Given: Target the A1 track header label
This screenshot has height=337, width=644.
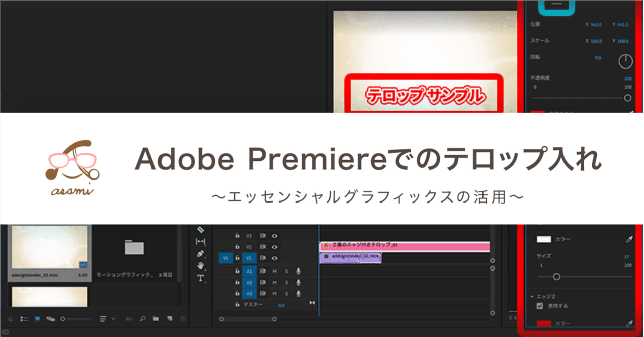Looking at the screenshot, I should [249, 271].
